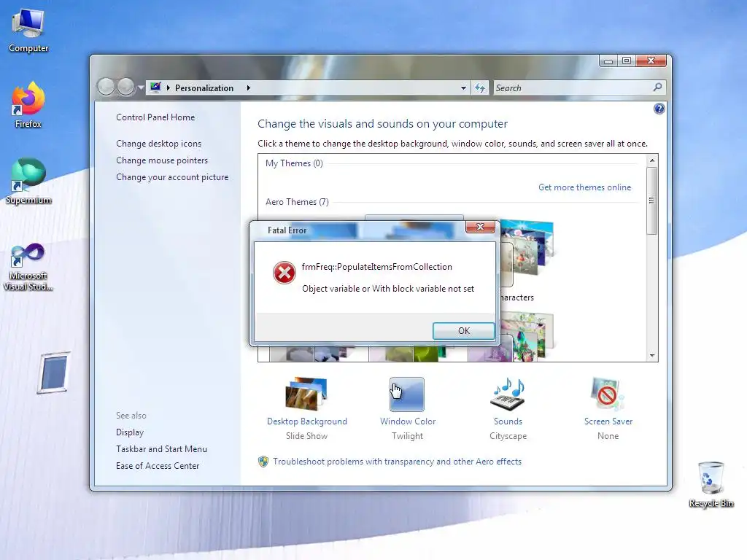Click the search magnifier icon

[x=657, y=87]
